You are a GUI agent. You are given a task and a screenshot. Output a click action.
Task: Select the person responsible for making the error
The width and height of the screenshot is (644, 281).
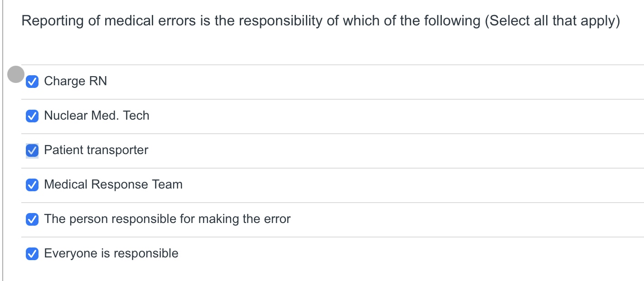click(x=167, y=219)
